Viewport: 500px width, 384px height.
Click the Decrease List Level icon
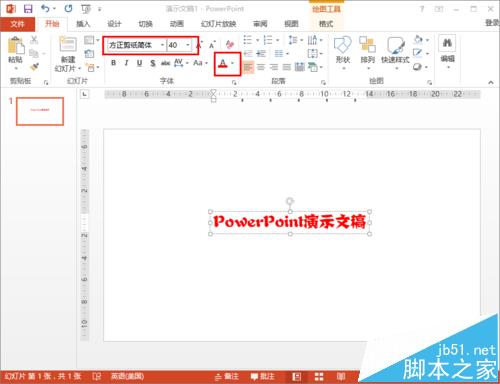(248, 53)
